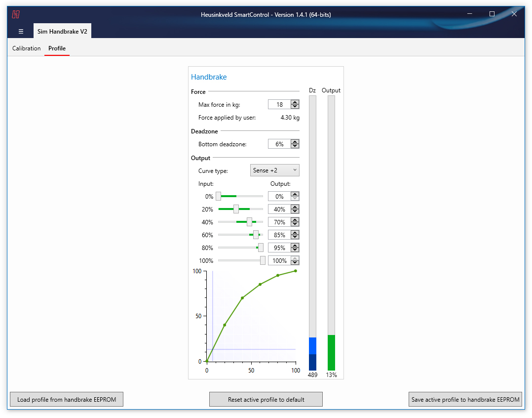Click the Handbrake heading text
The image size is (532, 418).
click(x=209, y=77)
